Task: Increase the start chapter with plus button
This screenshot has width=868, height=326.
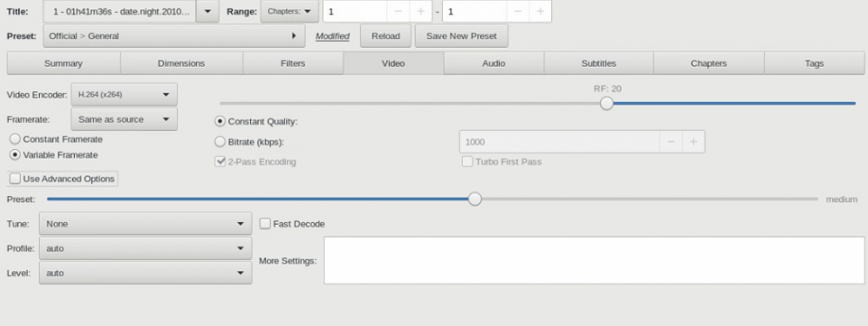Action: [x=420, y=11]
